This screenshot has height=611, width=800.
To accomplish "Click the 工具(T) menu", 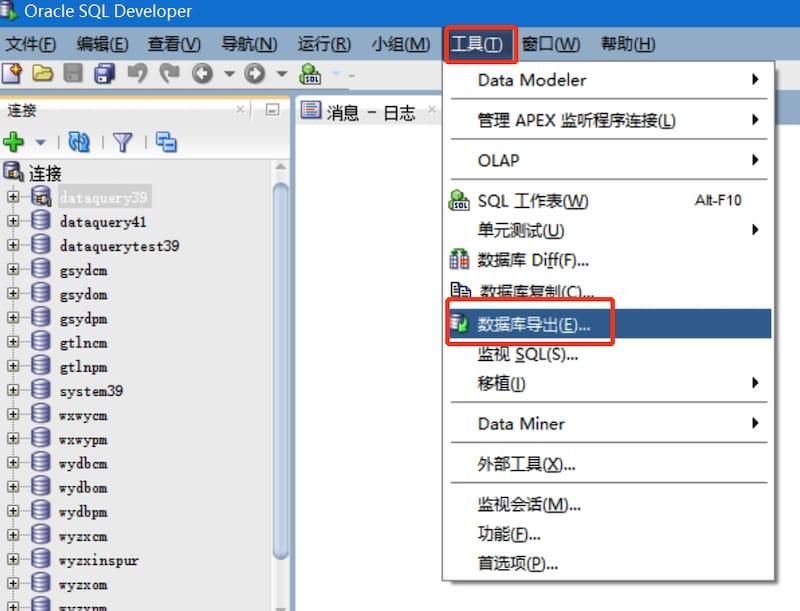I will (x=477, y=44).
